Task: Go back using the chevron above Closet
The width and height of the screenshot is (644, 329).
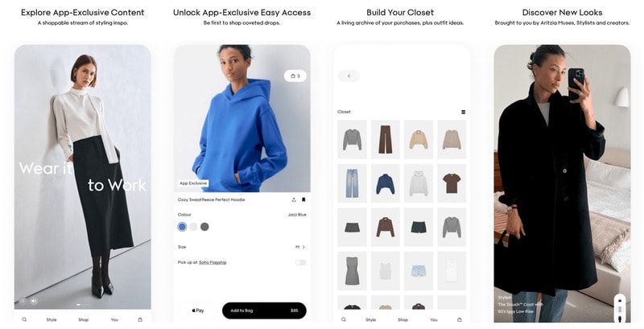Action: pos(349,76)
